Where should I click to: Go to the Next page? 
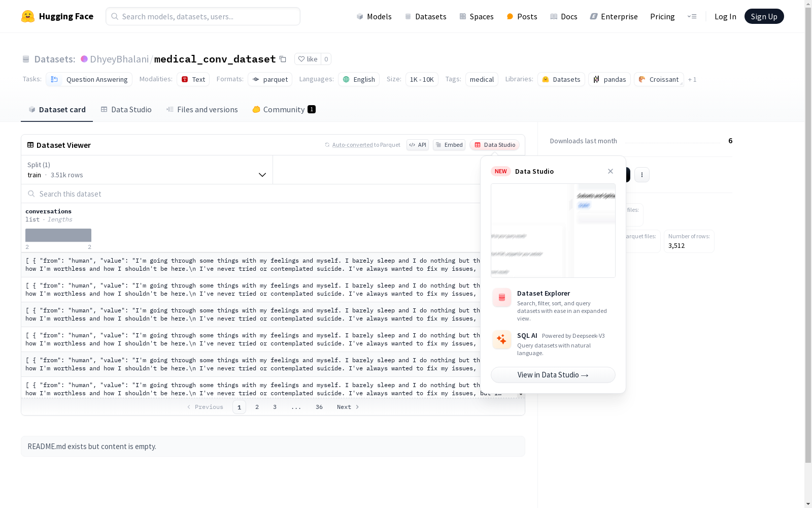348,407
